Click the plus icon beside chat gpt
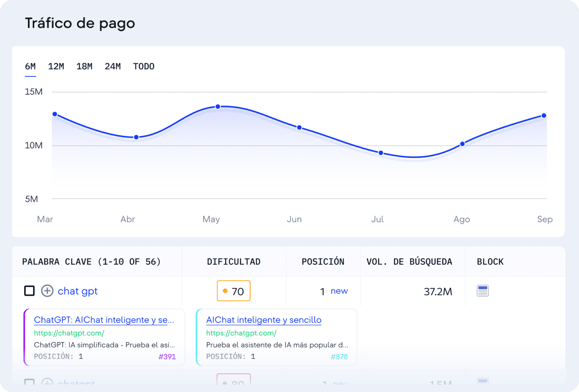Image resolution: width=579 pixels, height=392 pixels. point(47,291)
